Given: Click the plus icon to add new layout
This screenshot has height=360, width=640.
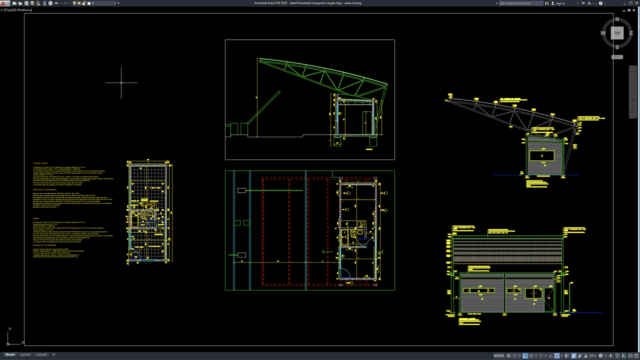Looking at the screenshot, I should coord(53,355).
